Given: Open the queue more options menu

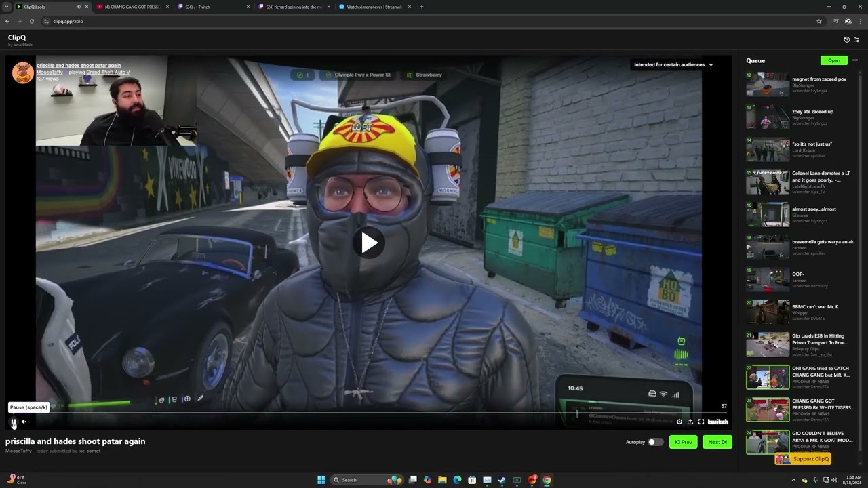Looking at the screenshot, I should [856, 60].
